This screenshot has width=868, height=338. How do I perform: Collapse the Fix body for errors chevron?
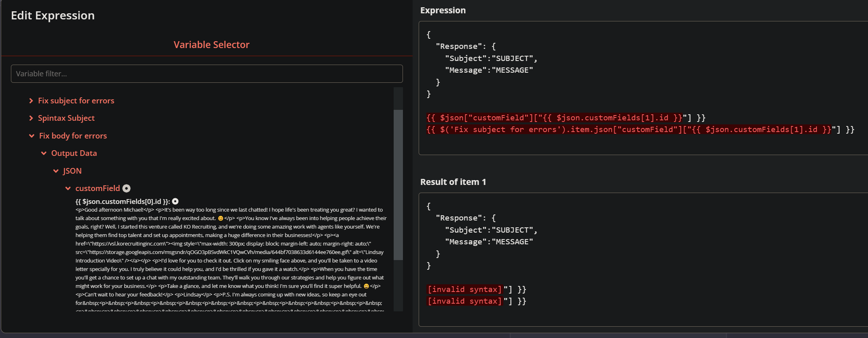(32, 136)
